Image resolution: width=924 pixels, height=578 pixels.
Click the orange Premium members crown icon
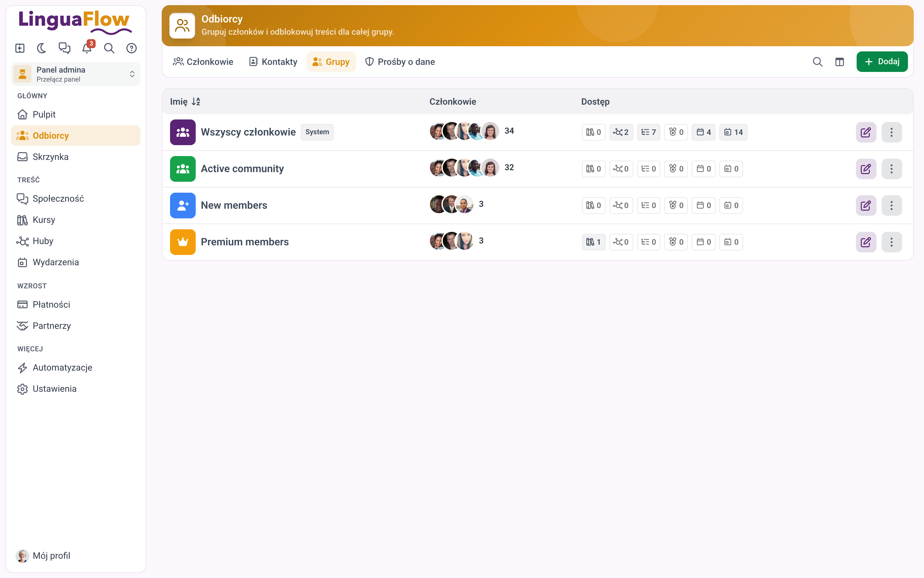point(183,242)
